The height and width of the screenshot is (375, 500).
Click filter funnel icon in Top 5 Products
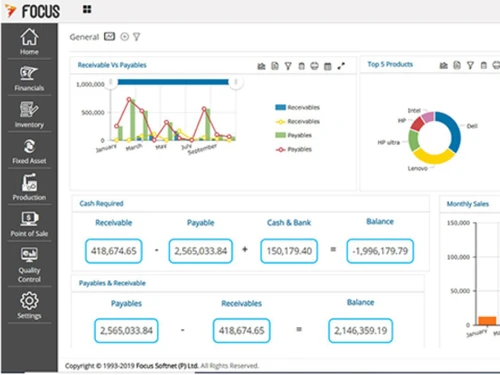pos(470,65)
